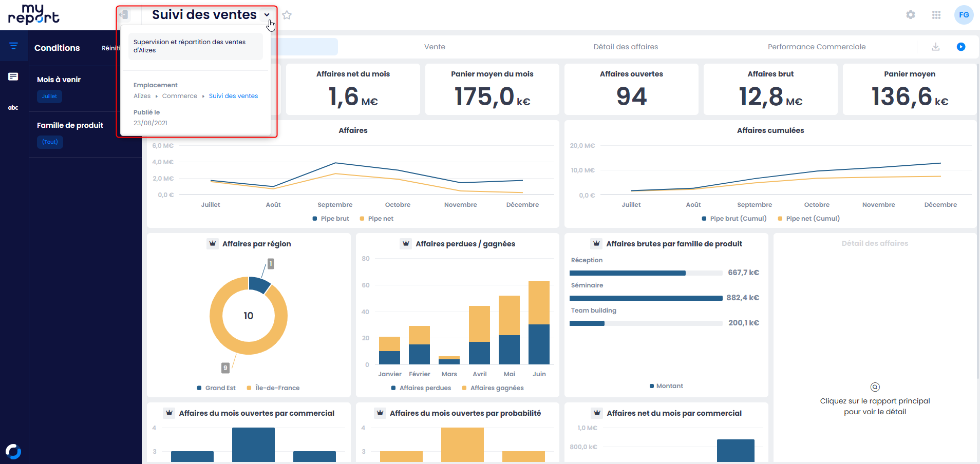Open the Juillet month filter chip
The width and height of the screenshot is (980, 464).
coord(49,96)
